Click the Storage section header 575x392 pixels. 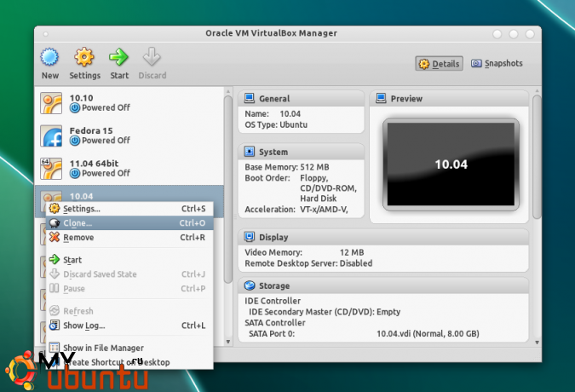383,285
